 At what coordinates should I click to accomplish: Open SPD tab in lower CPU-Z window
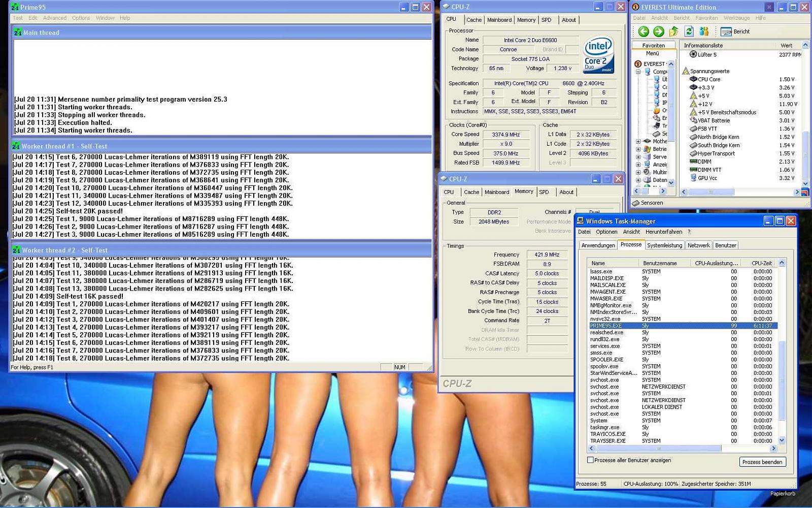pyautogui.click(x=544, y=192)
